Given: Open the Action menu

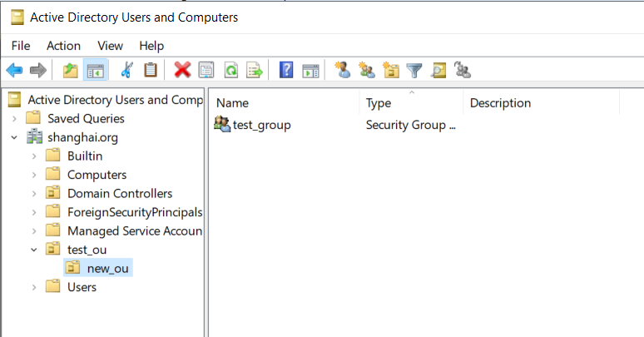Looking at the screenshot, I should [64, 46].
